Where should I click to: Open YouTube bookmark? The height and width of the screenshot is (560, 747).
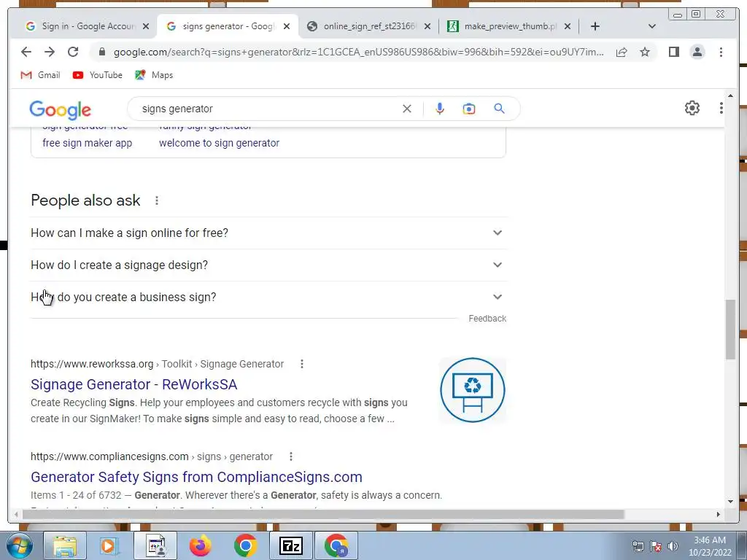click(x=98, y=75)
